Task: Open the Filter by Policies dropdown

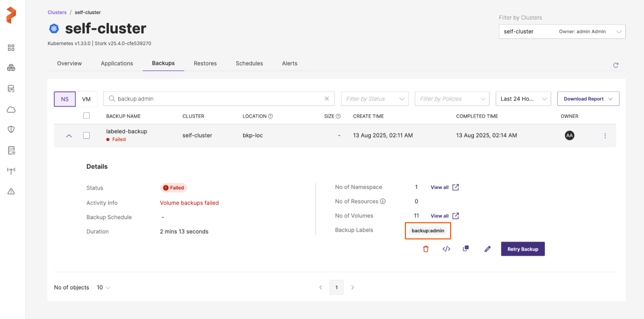Action: click(451, 99)
